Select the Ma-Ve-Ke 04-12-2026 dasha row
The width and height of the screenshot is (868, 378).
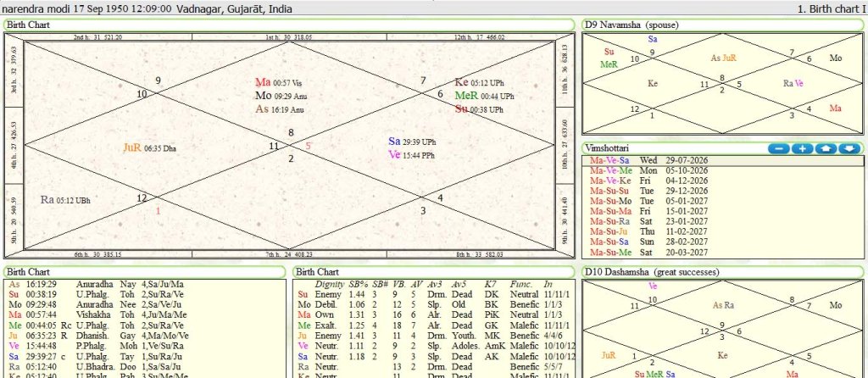(x=723, y=181)
